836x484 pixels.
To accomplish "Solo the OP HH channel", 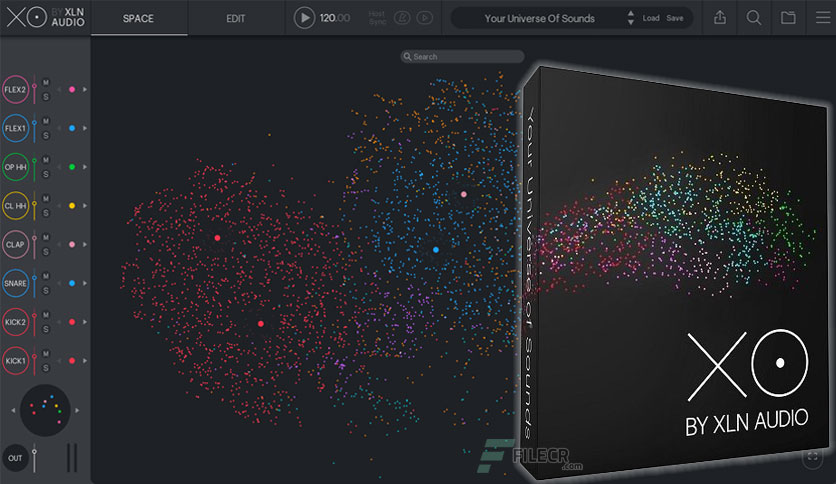I will (x=46, y=174).
